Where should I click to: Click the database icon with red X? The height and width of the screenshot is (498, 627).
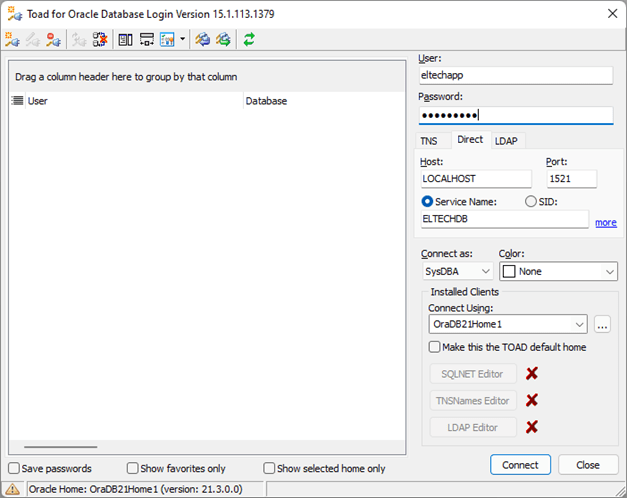point(100,40)
